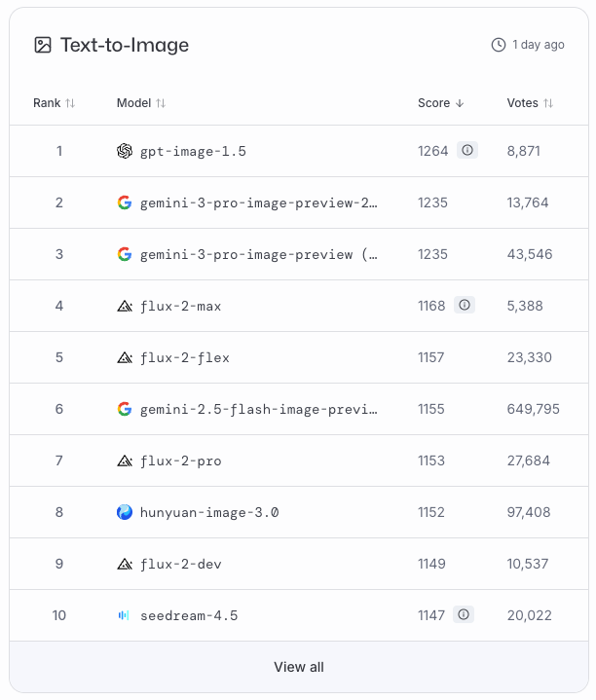Screen dimensions: 596x700
Task: Click the Black Forest Labs logo by flux-2-max
Action: click(x=125, y=306)
